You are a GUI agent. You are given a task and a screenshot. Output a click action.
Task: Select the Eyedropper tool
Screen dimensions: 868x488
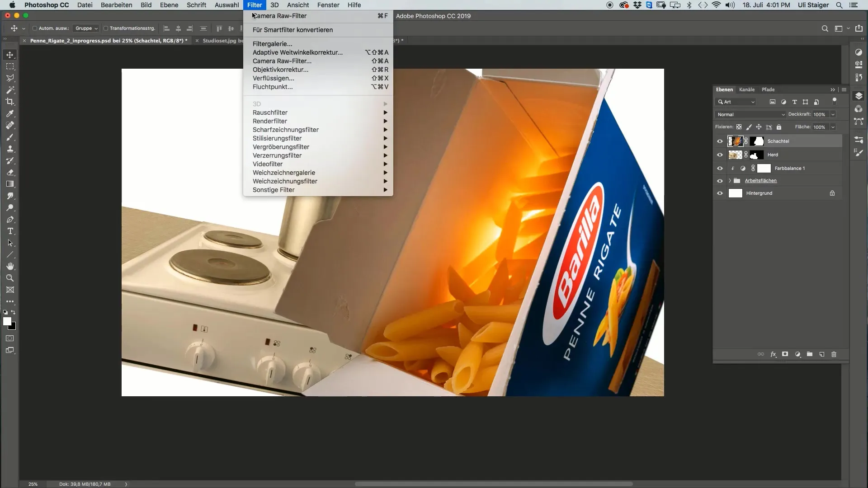click(10, 113)
